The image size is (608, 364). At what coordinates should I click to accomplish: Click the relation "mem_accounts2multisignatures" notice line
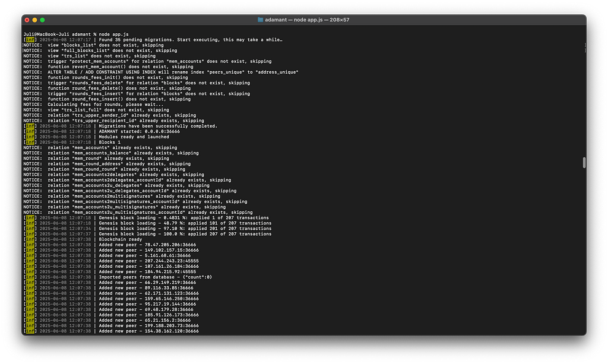[122, 197]
